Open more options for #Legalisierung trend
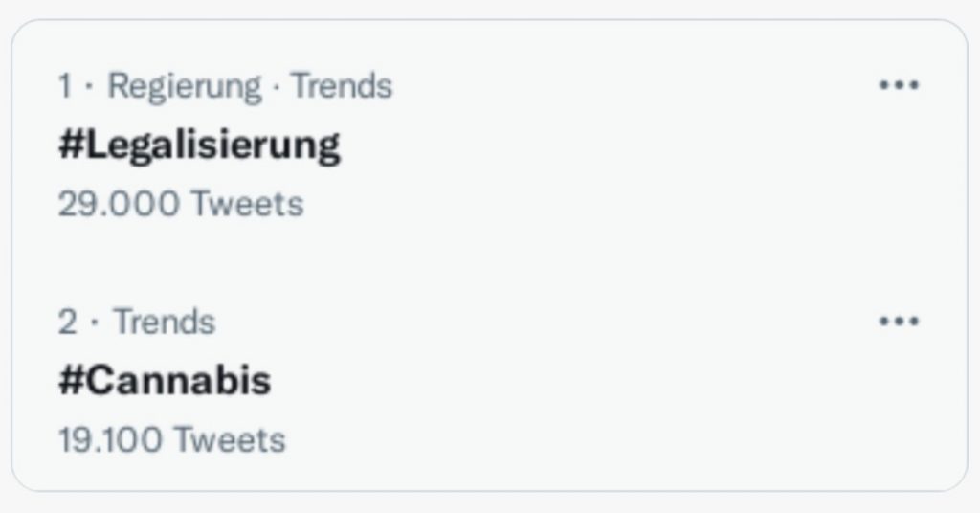Viewport: 980px width, 513px height. click(899, 85)
